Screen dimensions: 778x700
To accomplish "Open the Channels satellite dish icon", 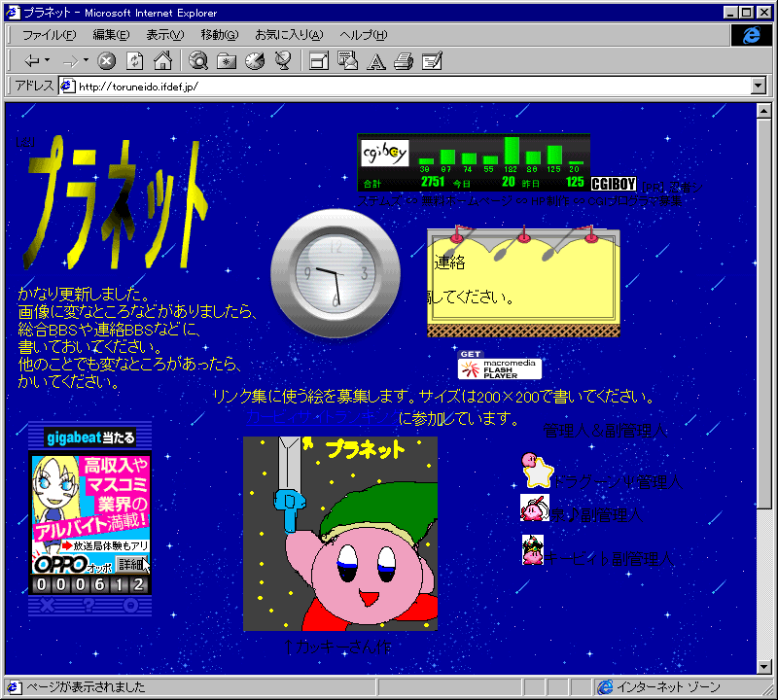I will point(283,61).
